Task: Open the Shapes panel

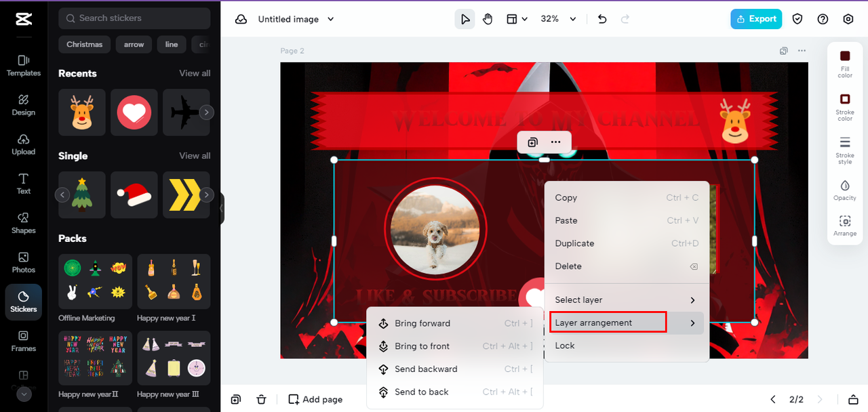Action: point(24,223)
